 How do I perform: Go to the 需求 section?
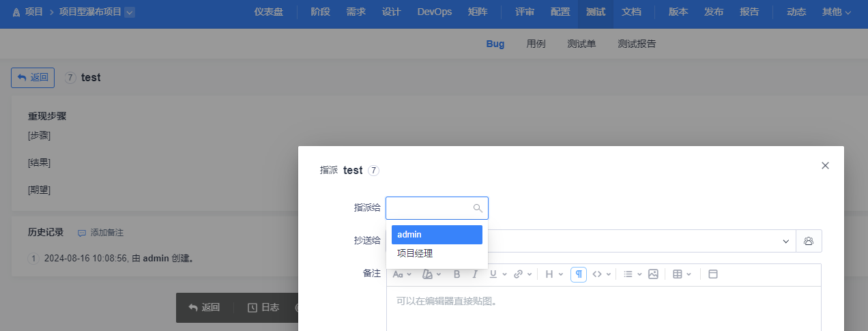pyautogui.click(x=356, y=12)
